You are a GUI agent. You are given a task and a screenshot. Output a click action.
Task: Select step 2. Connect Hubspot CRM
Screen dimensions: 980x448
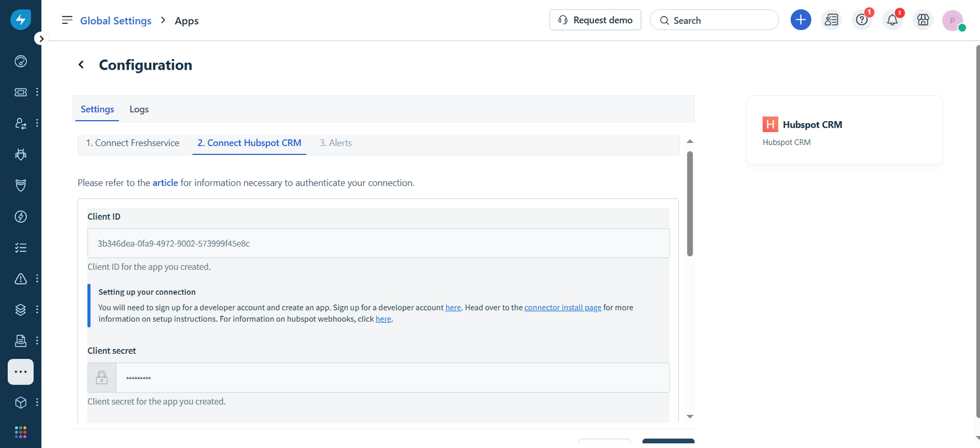(x=249, y=143)
